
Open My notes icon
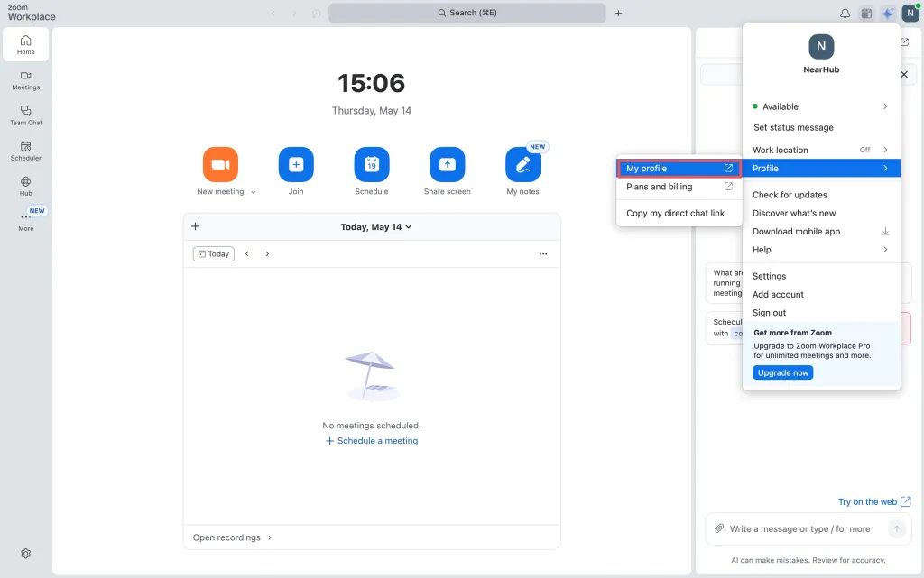(x=522, y=164)
